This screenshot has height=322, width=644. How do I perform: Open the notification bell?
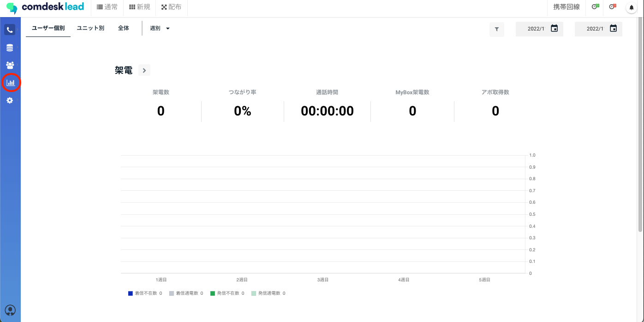(x=632, y=7)
